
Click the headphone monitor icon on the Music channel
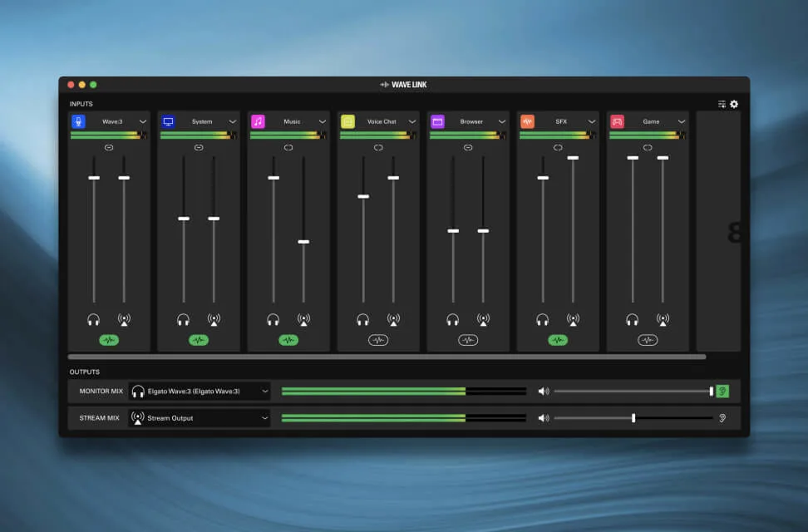pyautogui.click(x=273, y=318)
